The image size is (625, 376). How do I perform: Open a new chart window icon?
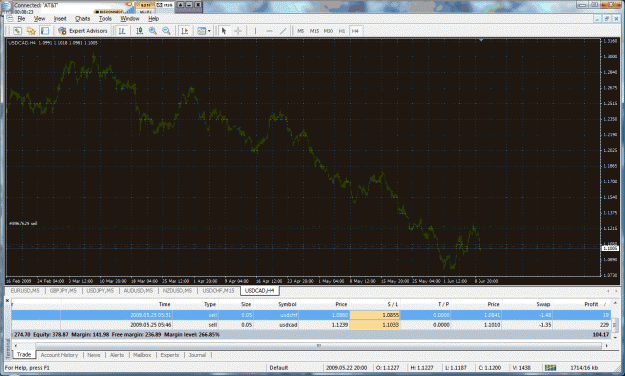(x=17, y=31)
